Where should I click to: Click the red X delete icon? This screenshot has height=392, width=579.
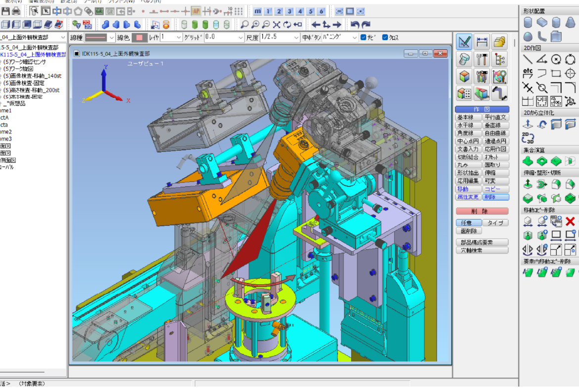pos(570,221)
